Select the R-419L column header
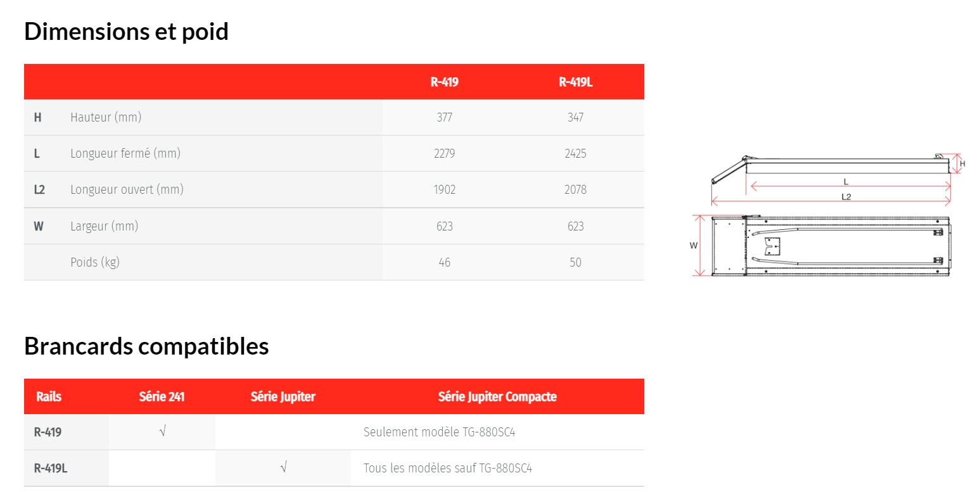The height and width of the screenshot is (492, 980). coord(575,82)
